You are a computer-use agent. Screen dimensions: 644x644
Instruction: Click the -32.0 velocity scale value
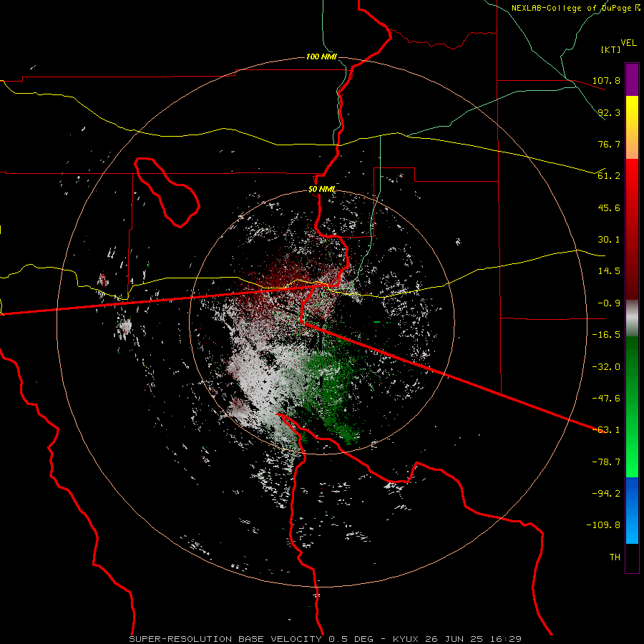pyautogui.click(x=606, y=367)
